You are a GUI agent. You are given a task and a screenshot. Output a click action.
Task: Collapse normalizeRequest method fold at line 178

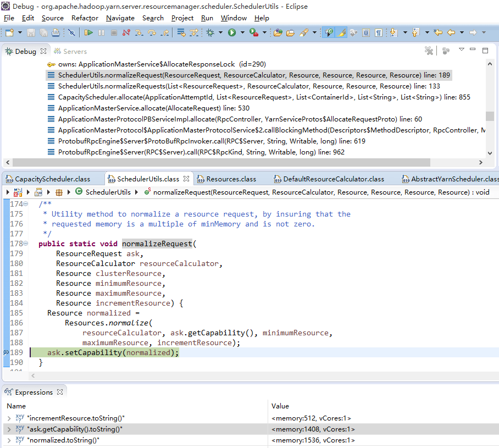tap(26, 244)
